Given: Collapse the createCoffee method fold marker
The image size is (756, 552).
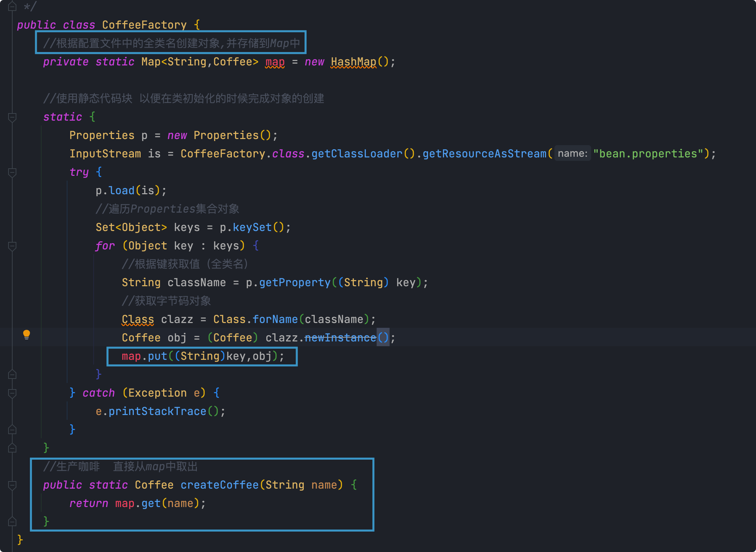Looking at the screenshot, I should pos(12,486).
